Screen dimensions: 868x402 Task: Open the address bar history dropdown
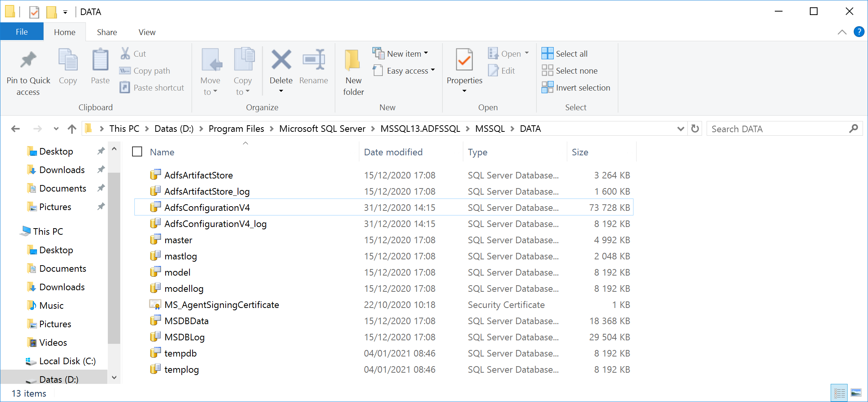click(680, 129)
